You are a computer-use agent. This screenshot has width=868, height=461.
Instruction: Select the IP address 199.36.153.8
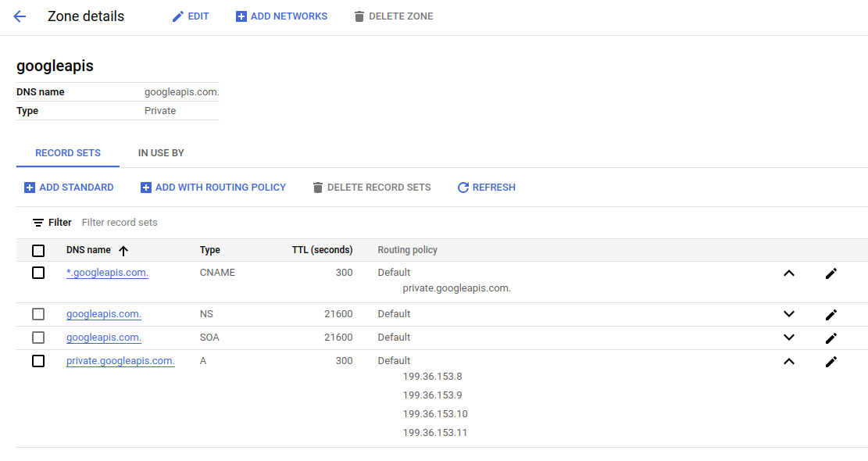[x=432, y=377]
